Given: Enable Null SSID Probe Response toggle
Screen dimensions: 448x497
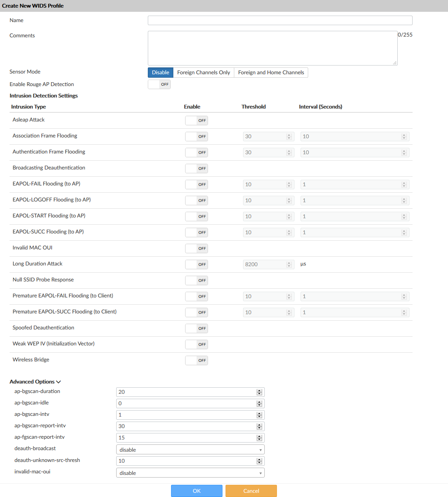Looking at the screenshot, I should [197, 280].
